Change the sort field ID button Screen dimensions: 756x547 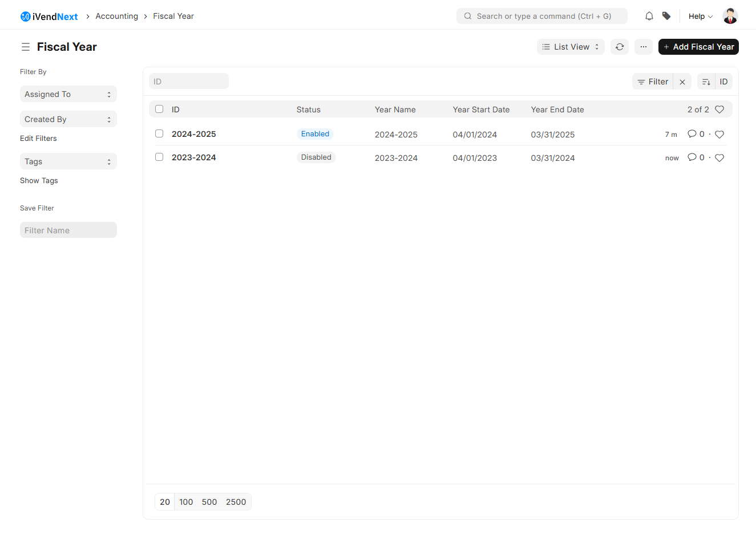point(723,82)
